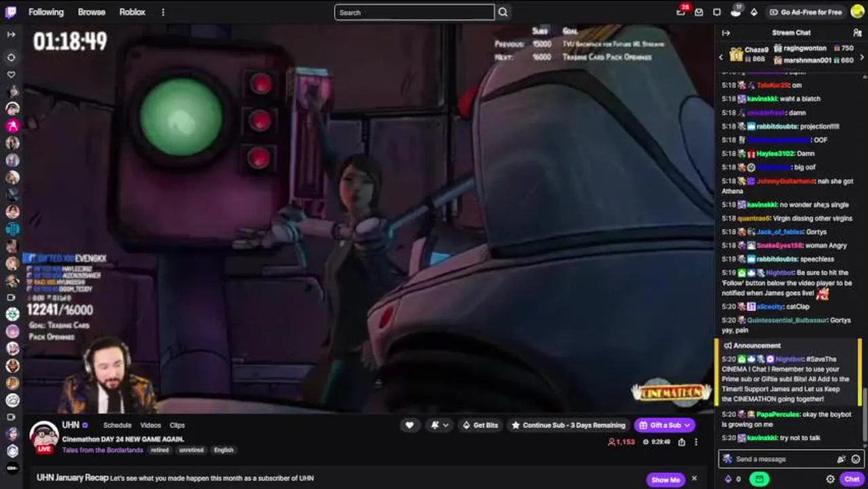Open the channel Clips tab

[x=177, y=425]
